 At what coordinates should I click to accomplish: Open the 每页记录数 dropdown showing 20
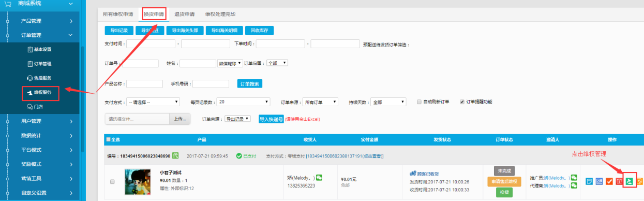click(x=244, y=102)
